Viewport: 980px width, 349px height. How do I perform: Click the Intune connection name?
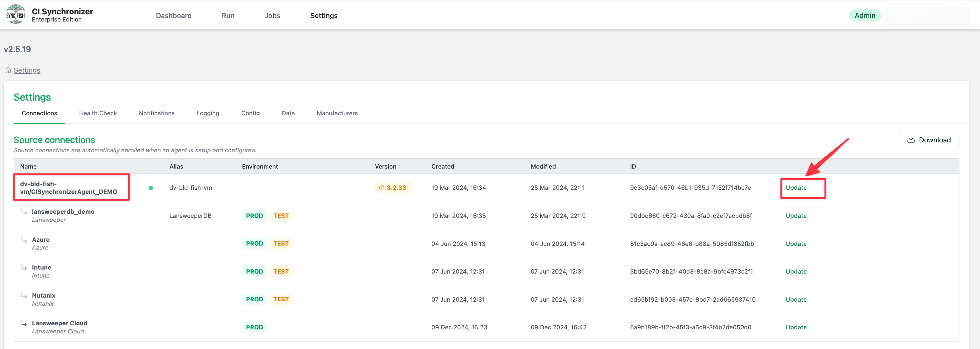click(41, 268)
